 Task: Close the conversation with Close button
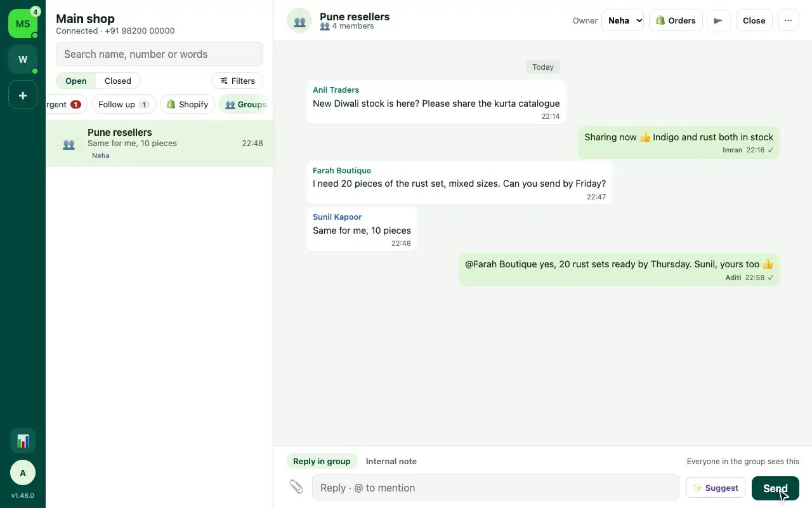point(754,20)
